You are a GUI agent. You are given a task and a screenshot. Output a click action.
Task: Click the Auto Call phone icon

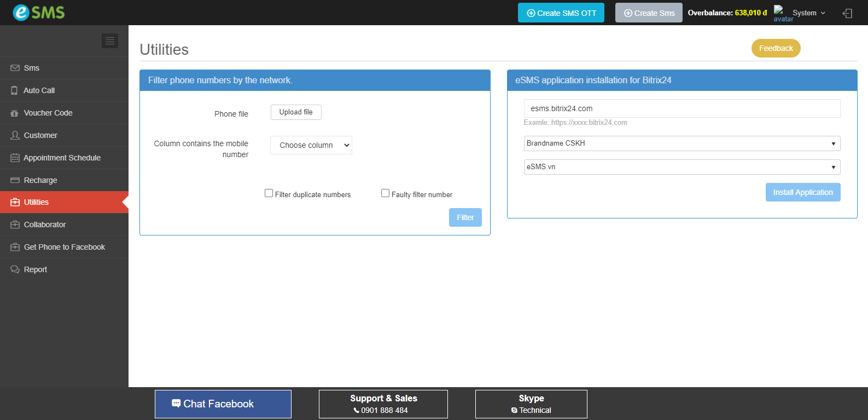pos(15,90)
